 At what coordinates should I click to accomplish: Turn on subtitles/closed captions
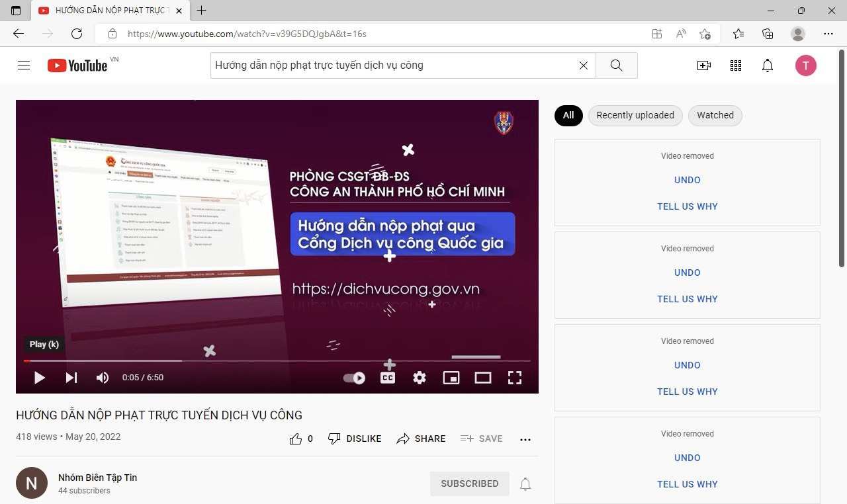click(x=388, y=378)
